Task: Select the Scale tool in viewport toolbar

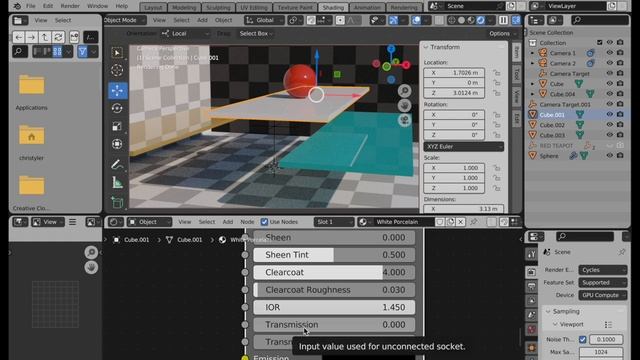Action: click(118, 126)
